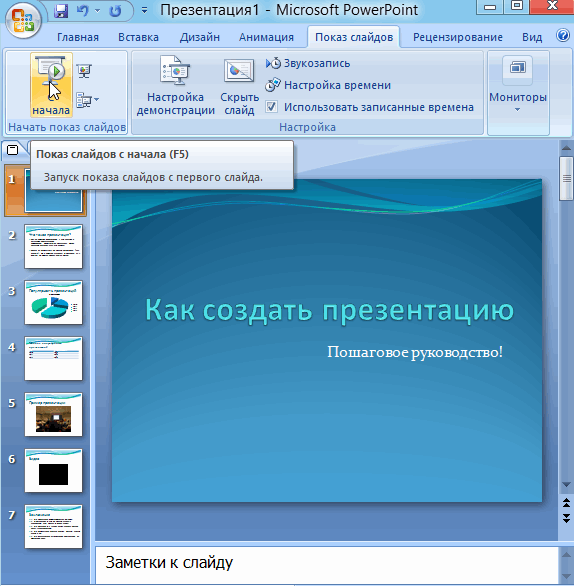
Task: Click the Office button logo
Action: coord(23,20)
